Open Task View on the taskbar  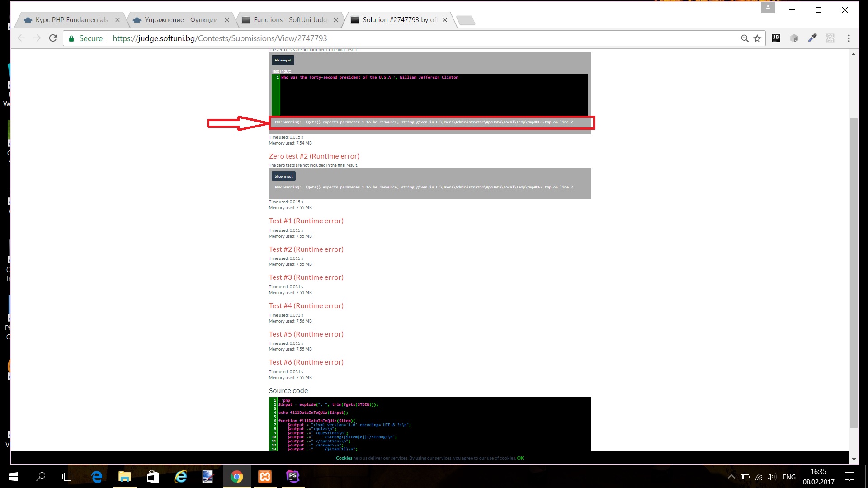coord(68,477)
